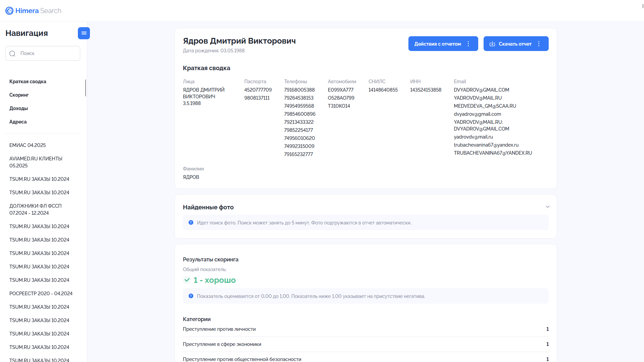The width and height of the screenshot is (644, 362).
Task: Click phone number 79264538153
Action: (x=299, y=98)
